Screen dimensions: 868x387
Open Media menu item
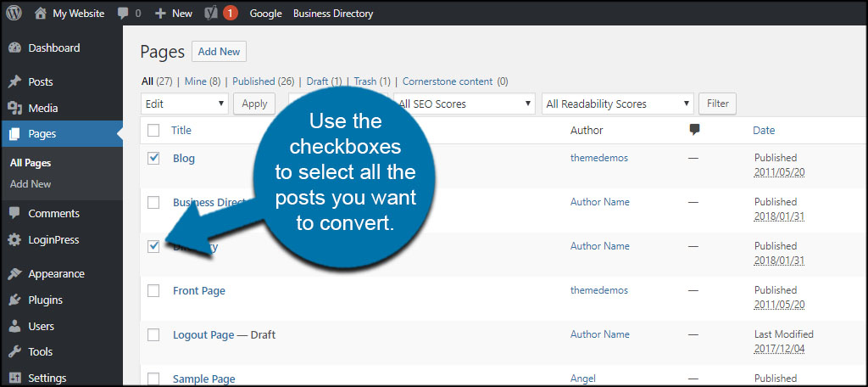(61, 108)
